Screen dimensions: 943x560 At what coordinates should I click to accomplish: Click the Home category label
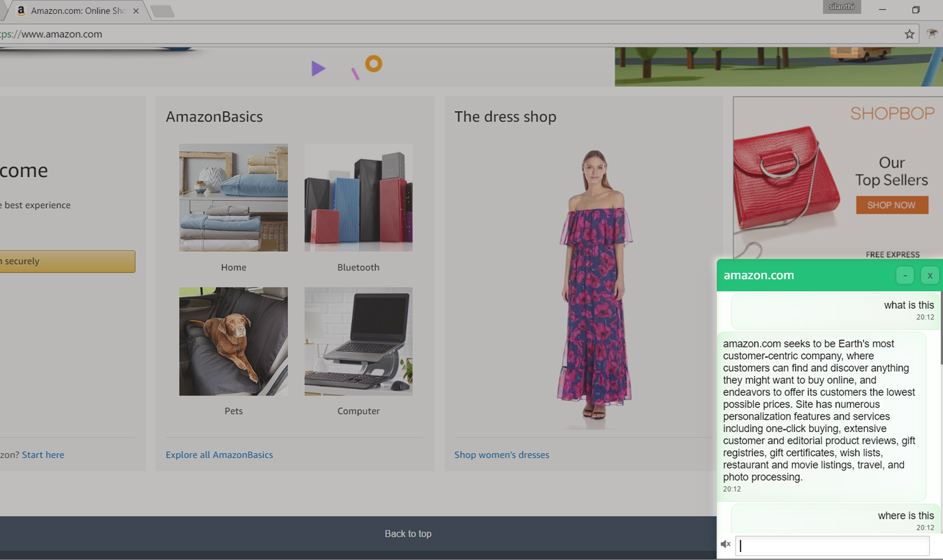tap(233, 267)
